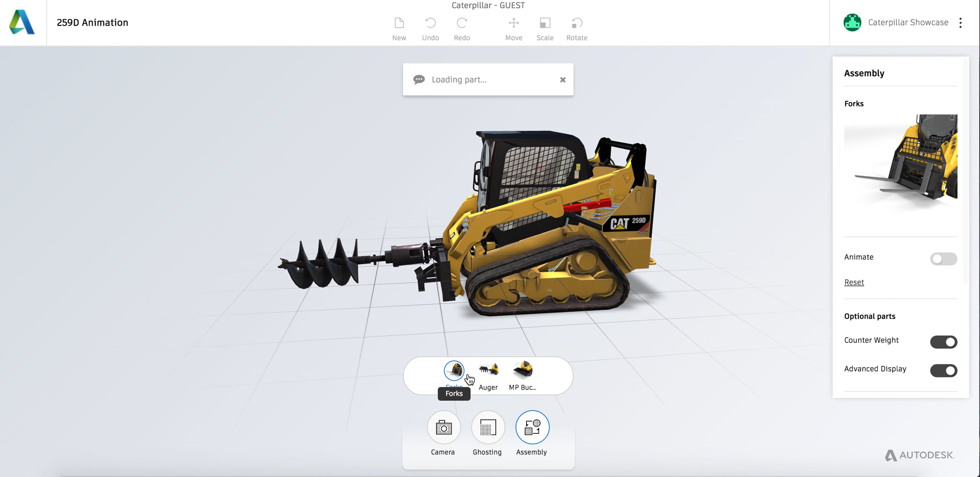Image resolution: width=980 pixels, height=477 pixels.
Task: Toggle the Animate switch
Action: [943, 259]
